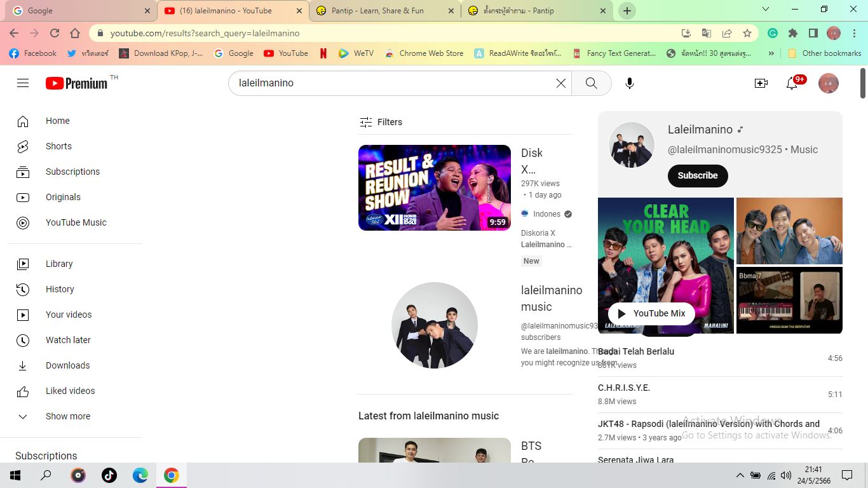Open the TikTok taskbar app
This screenshot has height=488, width=868.
(109, 475)
